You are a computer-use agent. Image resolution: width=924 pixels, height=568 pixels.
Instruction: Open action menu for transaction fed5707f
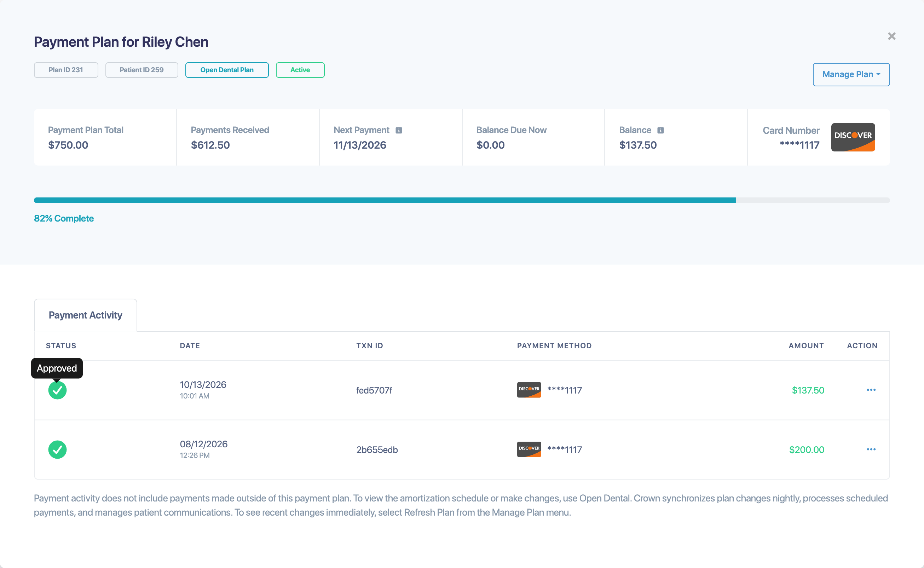[871, 390]
